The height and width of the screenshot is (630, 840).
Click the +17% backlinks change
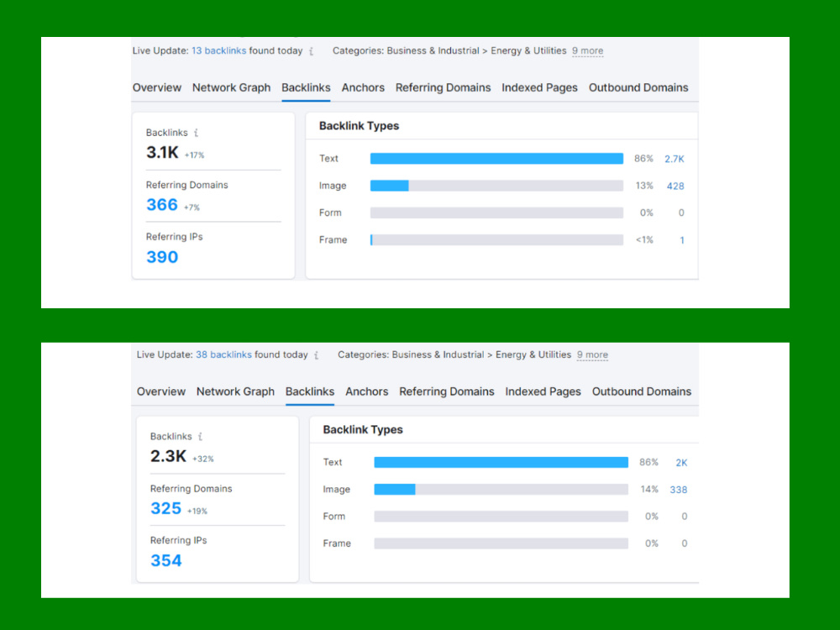195,155
